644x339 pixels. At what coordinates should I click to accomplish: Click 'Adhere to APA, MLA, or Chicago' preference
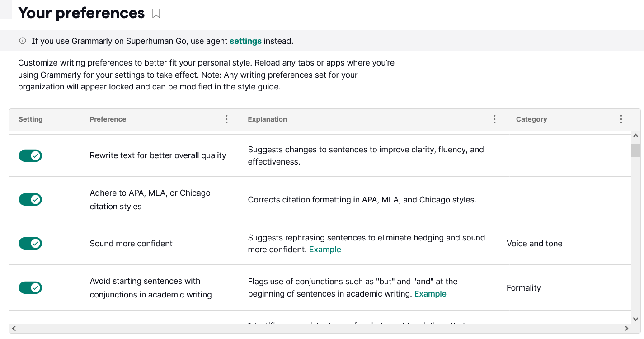click(150, 200)
